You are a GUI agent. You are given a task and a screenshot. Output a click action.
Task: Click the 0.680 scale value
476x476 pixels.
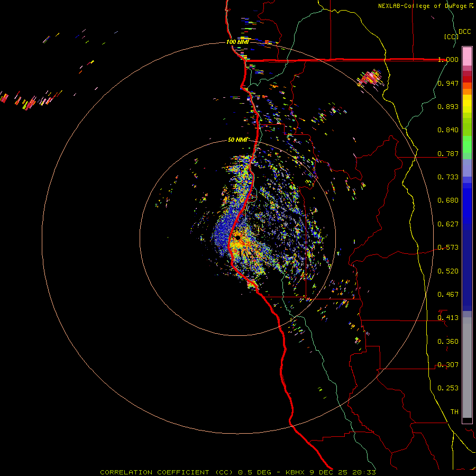click(x=448, y=200)
